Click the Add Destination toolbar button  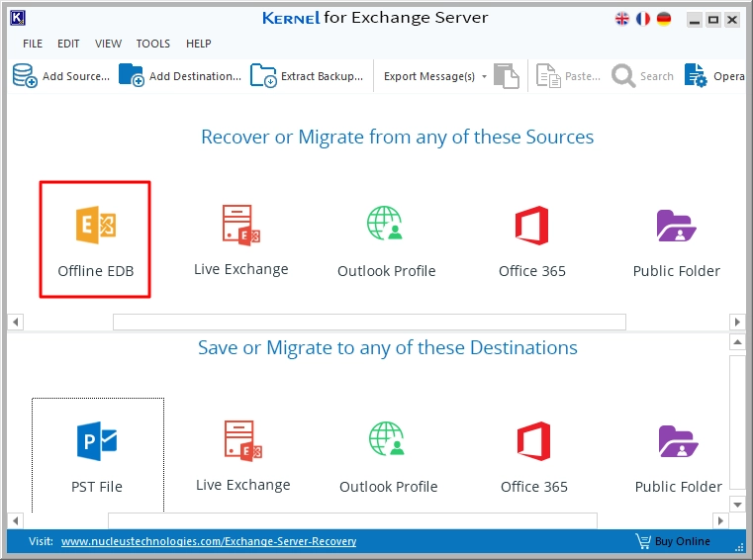(180, 76)
